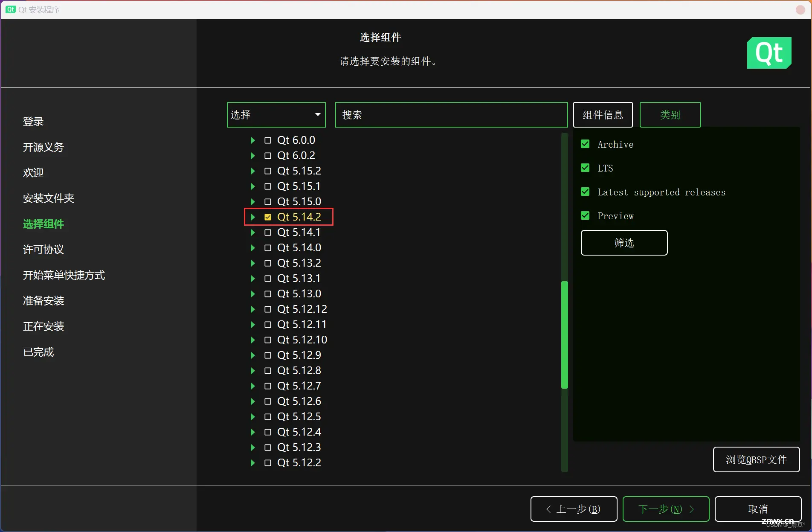This screenshot has height=532, width=812.
Task: Click the 开始菜单快捷方式 sidebar step
Action: (x=64, y=275)
